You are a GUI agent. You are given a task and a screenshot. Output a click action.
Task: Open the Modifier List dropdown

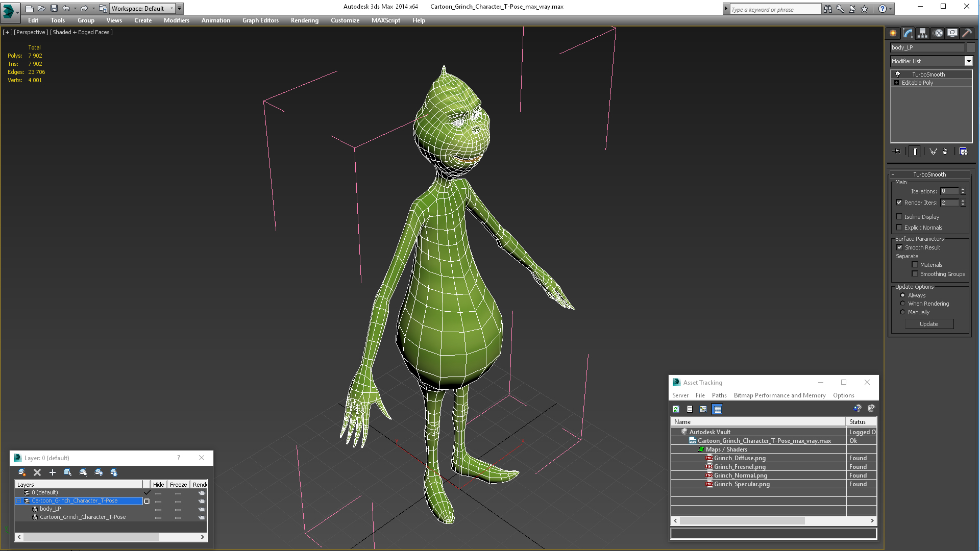point(968,61)
